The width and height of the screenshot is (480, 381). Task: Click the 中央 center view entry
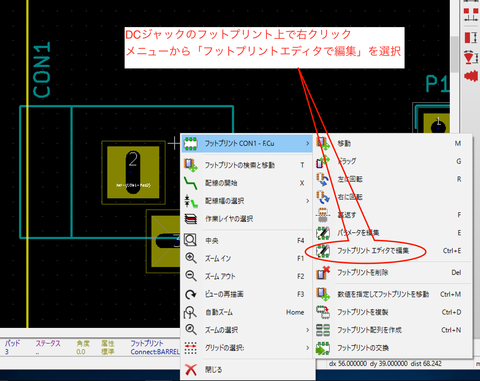(247, 240)
